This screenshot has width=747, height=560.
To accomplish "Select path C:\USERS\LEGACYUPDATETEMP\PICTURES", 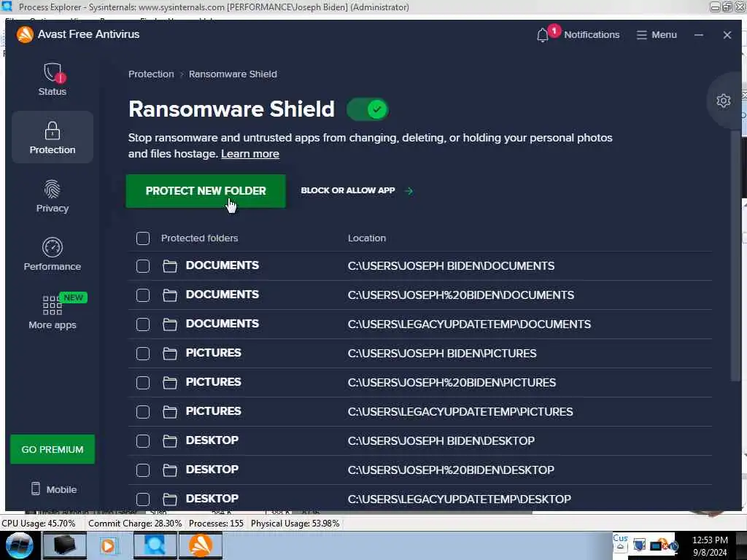I will 460,411.
